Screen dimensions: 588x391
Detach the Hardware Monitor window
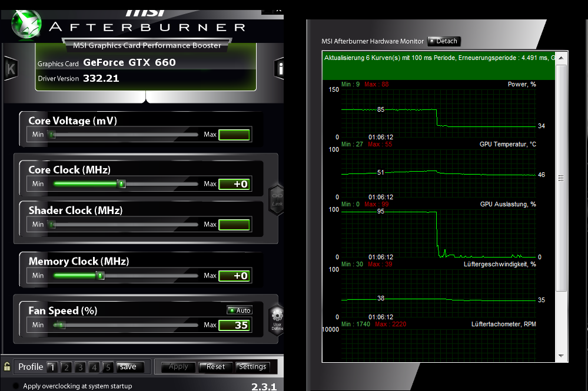(x=444, y=41)
